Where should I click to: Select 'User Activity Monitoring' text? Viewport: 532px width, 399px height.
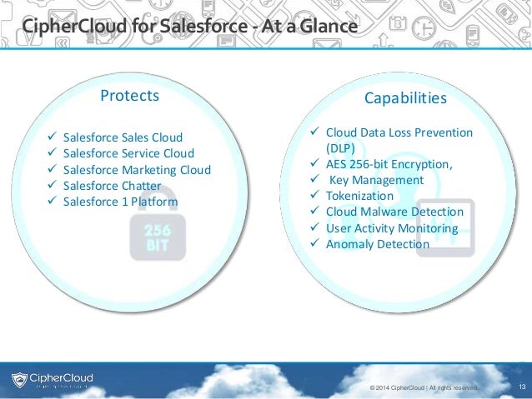(392, 228)
